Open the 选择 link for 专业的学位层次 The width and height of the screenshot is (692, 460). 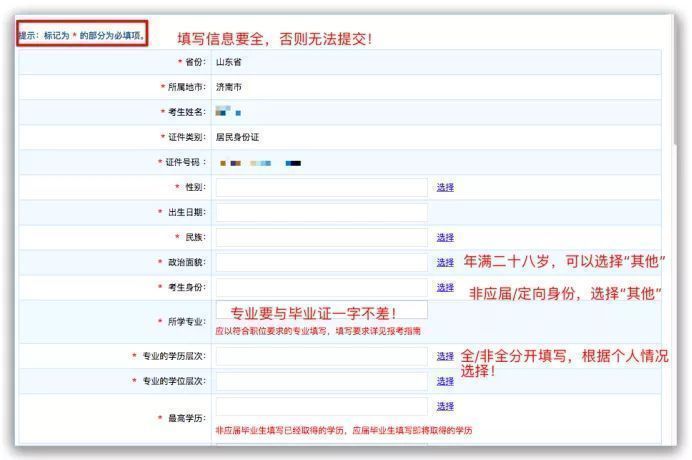coord(445,381)
